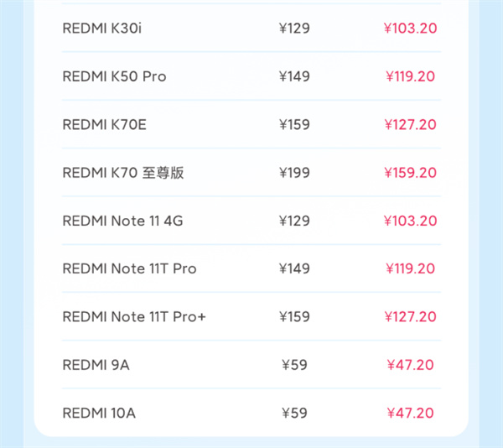Click the REDMI 10A model name

pyautogui.click(x=99, y=414)
